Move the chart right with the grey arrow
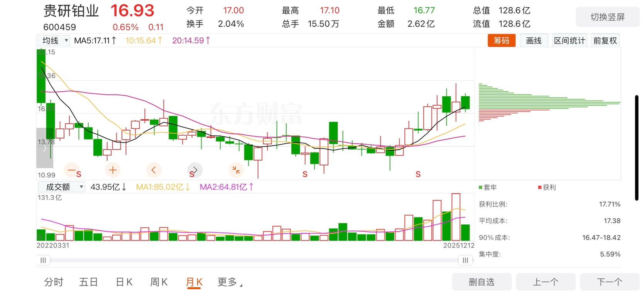The height and width of the screenshot is (296, 644). click(195, 170)
